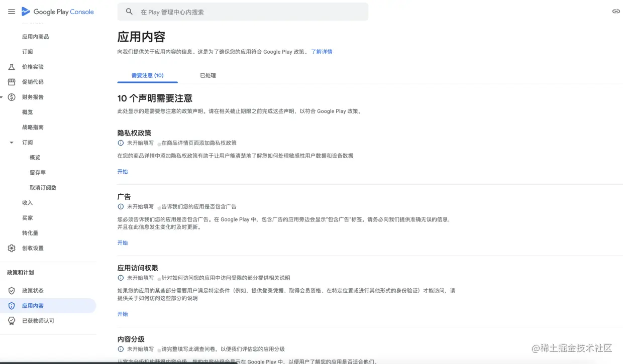Click 开始 under 应用访问权限

123,314
